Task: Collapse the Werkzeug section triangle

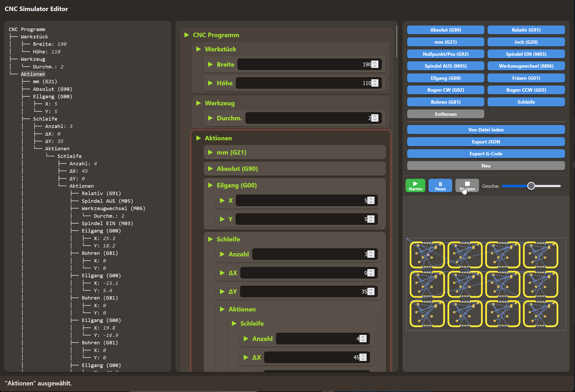Action: click(199, 103)
